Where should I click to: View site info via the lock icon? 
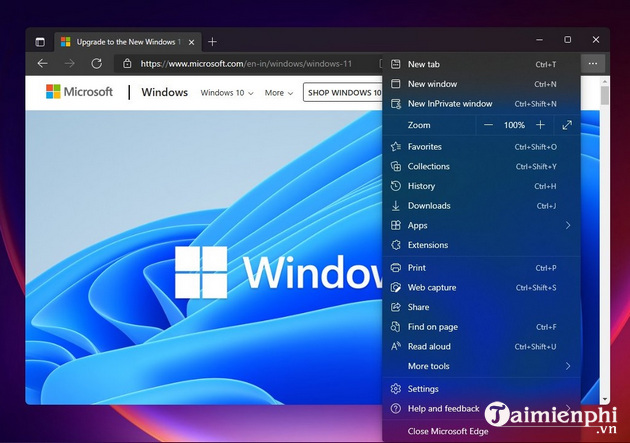click(127, 63)
